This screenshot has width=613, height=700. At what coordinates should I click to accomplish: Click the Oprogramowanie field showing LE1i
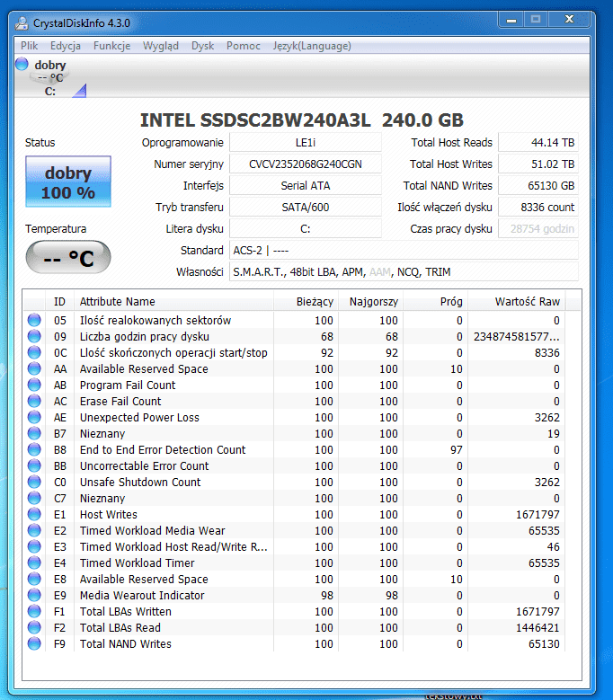click(306, 142)
